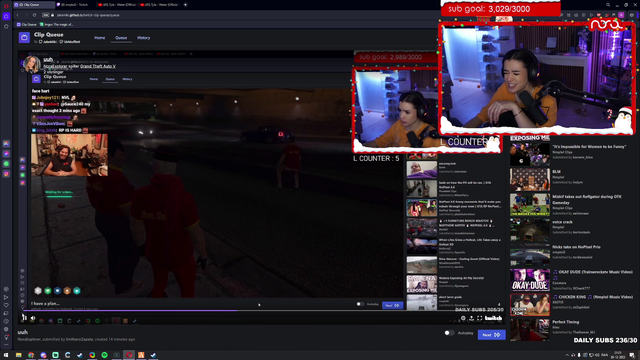This screenshot has height=360, width=640.
Task: Open Windows Start menu
Action: pos(6,355)
